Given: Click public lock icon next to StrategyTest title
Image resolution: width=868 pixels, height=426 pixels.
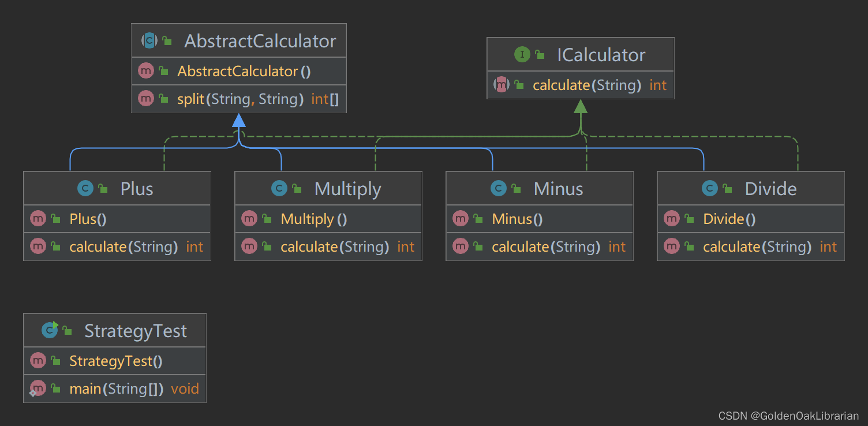Looking at the screenshot, I should point(67,331).
